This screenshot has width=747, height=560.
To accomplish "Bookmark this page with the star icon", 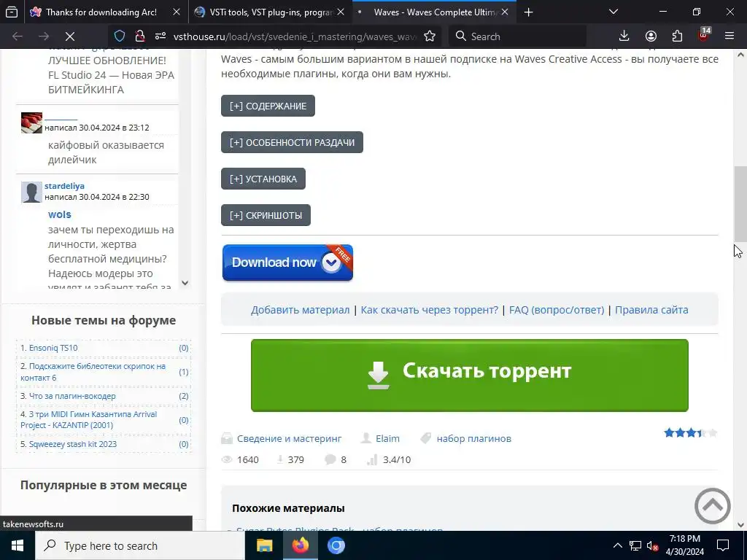I will click(429, 36).
